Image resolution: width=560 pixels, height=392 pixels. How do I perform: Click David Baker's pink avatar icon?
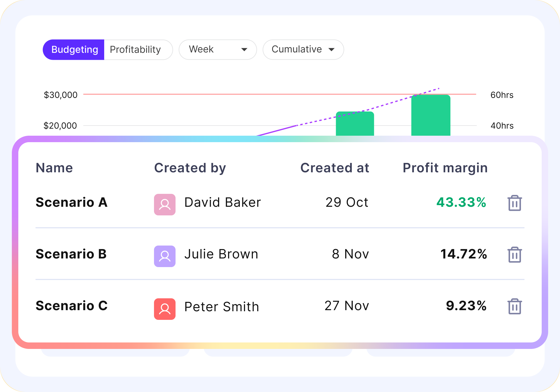[165, 205]
